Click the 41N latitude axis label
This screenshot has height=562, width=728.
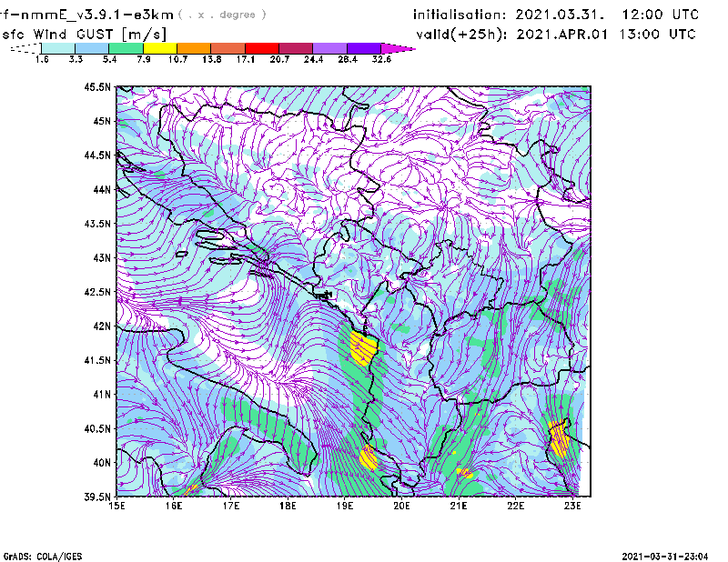coord(102,394)
